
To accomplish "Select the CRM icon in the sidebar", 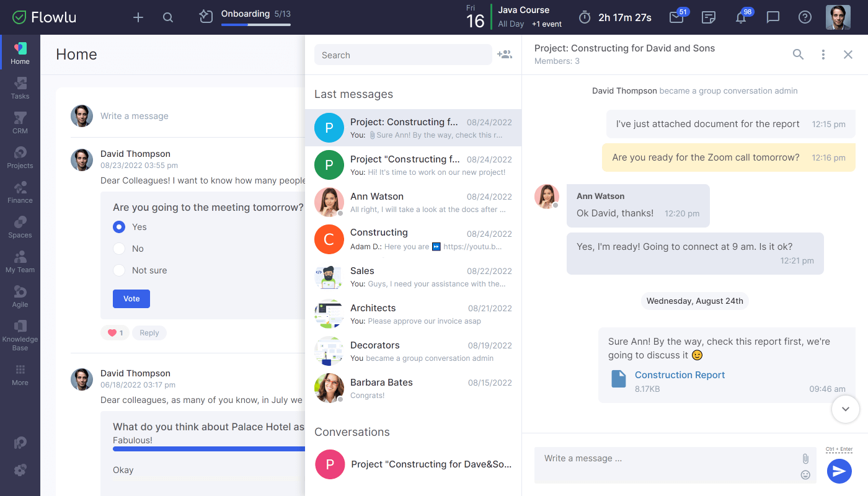I will coord(20,122).
